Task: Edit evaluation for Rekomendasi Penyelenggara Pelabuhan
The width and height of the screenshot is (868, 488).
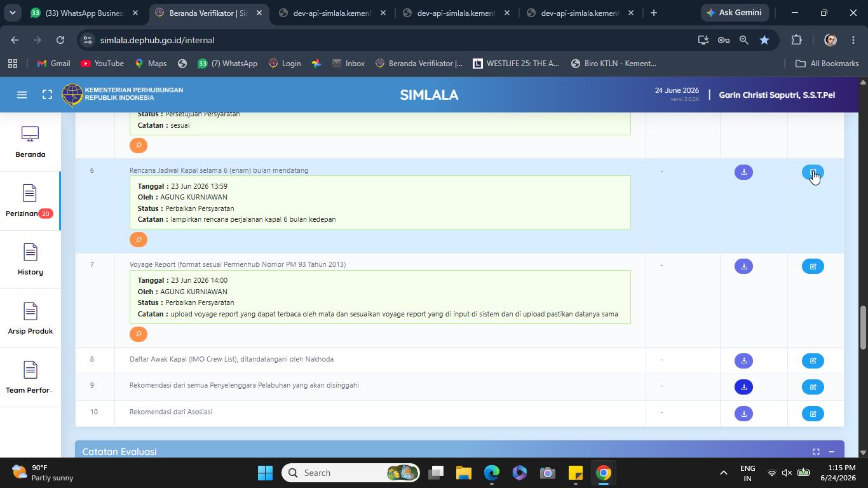Action: [813, 387]
